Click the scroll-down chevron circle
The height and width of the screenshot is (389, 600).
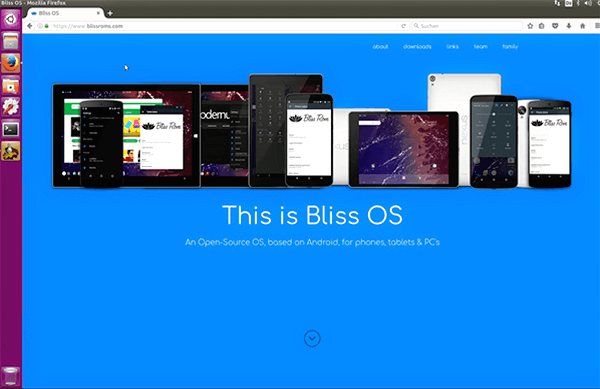pos(312,339)
